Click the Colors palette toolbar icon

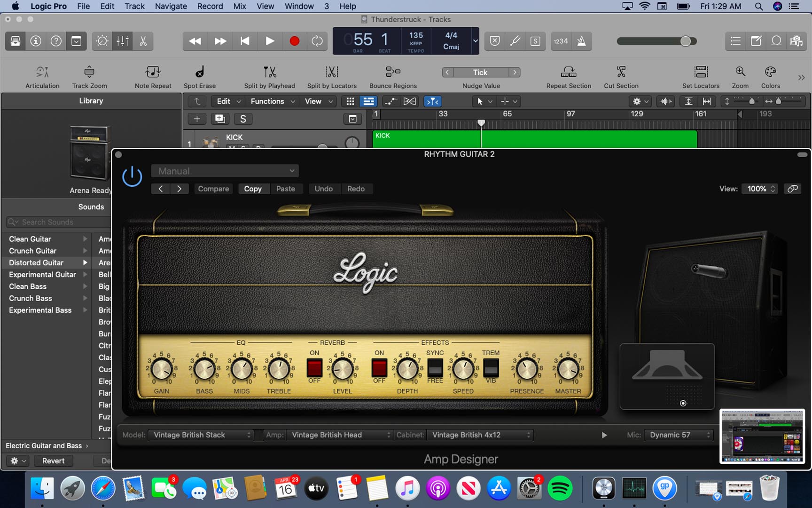(771, 72)
